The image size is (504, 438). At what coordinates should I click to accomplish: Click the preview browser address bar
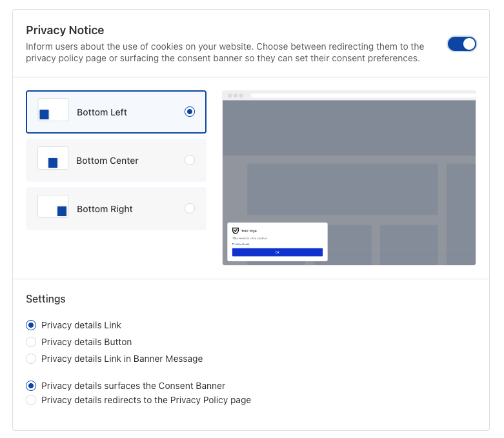(363, 95)
